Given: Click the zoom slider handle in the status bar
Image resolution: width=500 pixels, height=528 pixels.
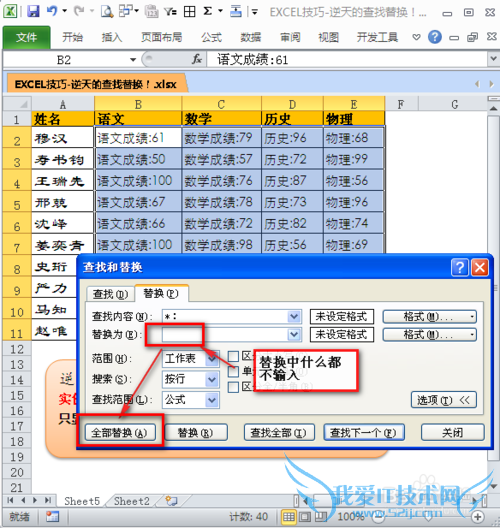Looking at the screenshot, I should pyautogui.click(x=428, y=517).
